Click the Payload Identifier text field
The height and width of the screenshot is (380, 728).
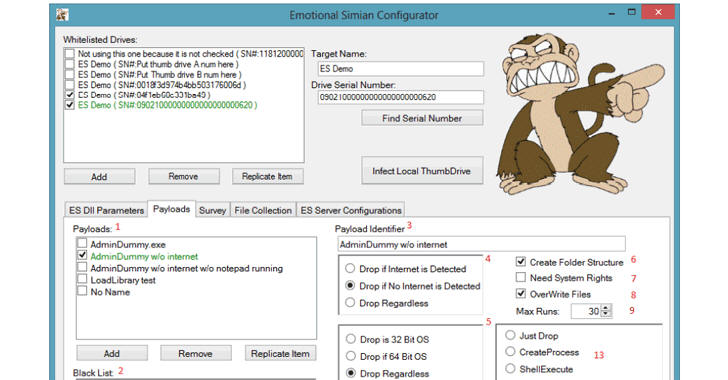point(481,244)
